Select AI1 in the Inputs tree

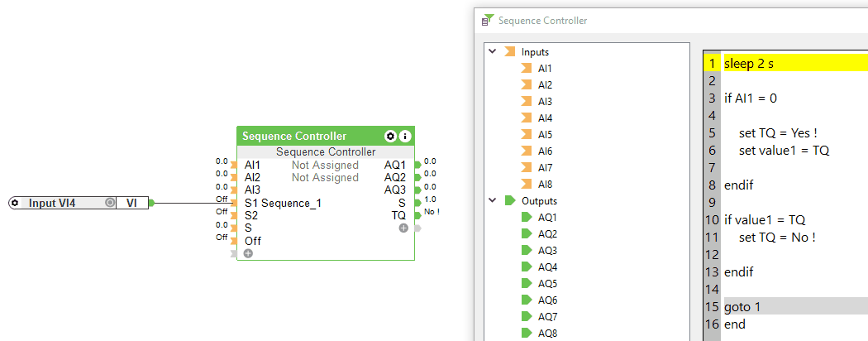click(x=545, y=68)
